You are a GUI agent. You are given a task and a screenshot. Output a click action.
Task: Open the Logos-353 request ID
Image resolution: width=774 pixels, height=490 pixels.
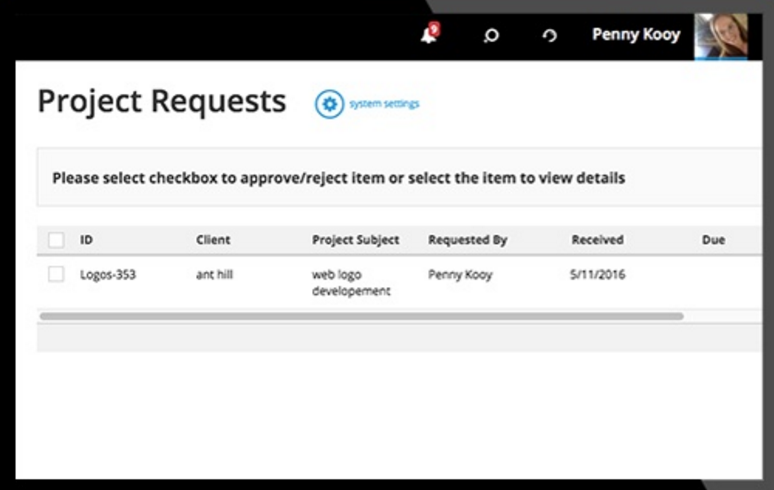click(108, 274)
